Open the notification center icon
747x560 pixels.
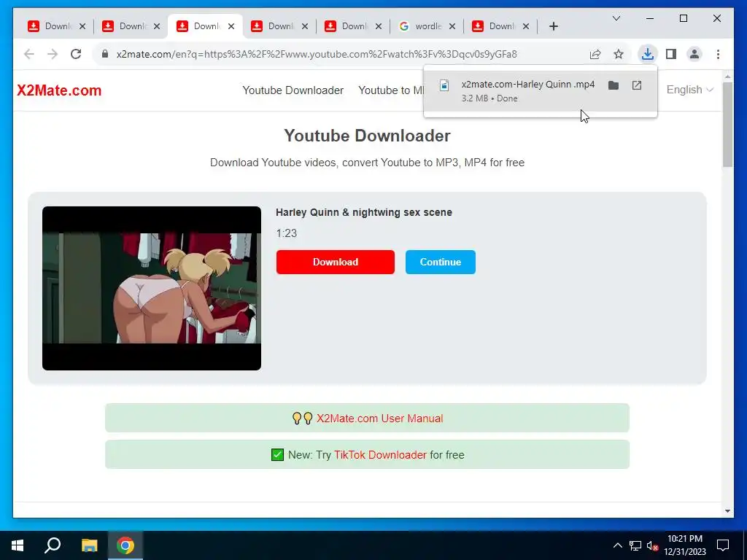tap(723, 545)
